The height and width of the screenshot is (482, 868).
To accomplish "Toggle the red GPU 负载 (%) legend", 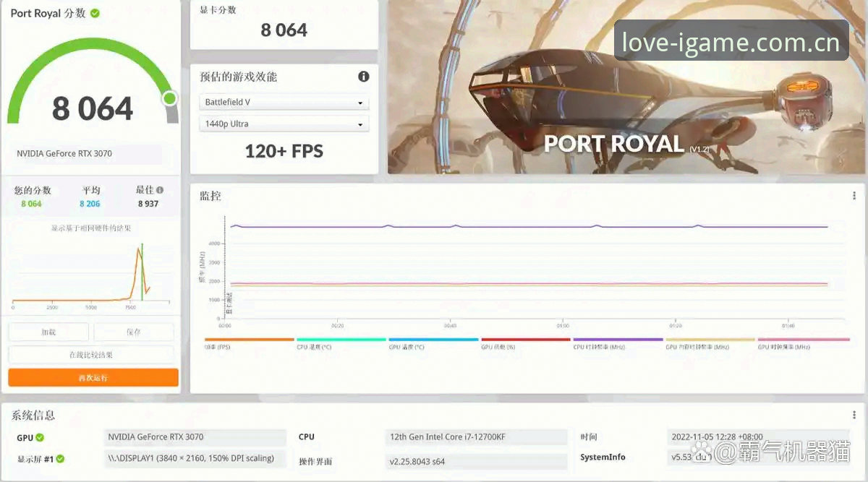I will tap(526, 344).
